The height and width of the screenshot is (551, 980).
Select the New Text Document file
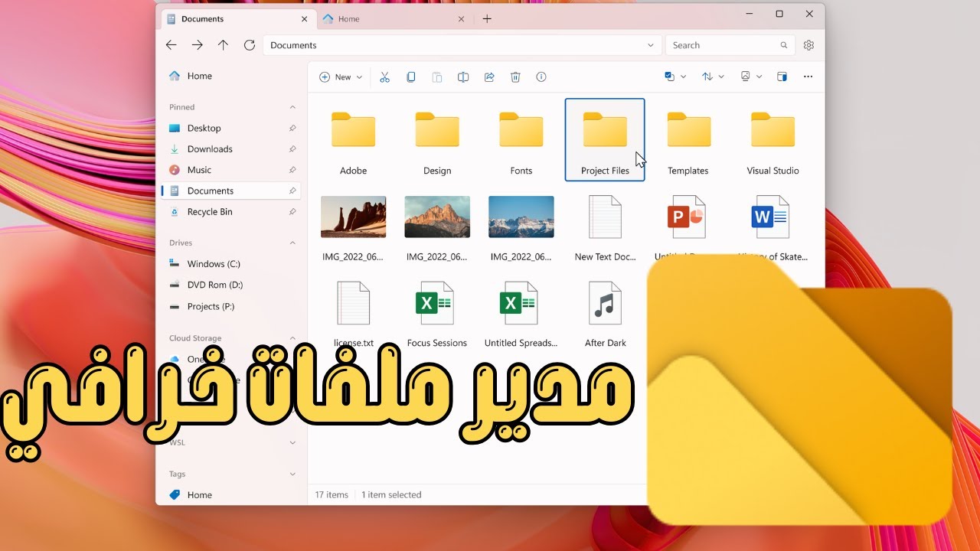(x=605, y=227)
